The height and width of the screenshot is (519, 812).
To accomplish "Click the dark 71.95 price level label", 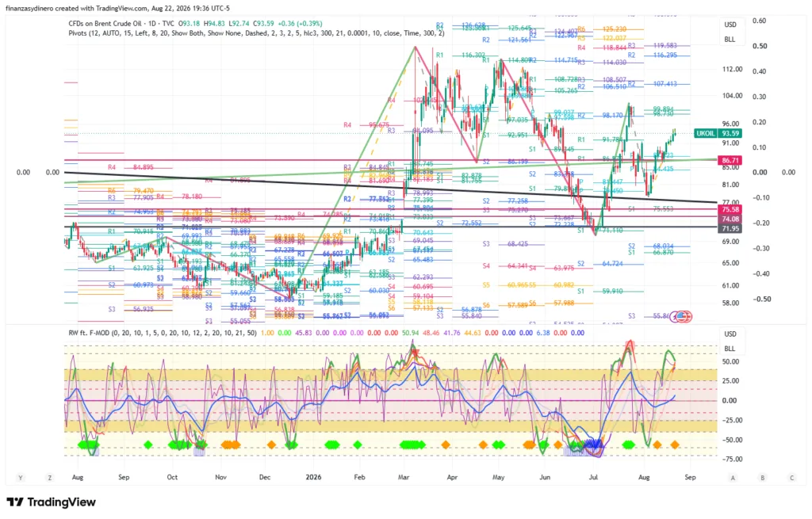I will (730, 228).
